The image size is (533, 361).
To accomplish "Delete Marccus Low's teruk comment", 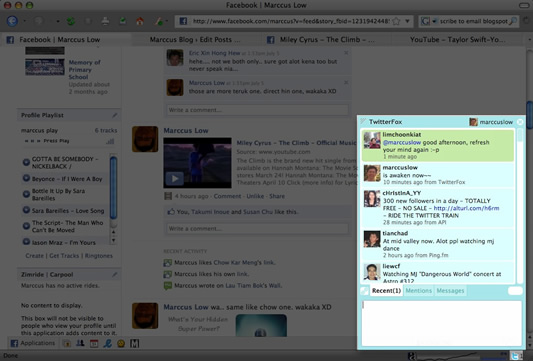I will click(346, 83).
